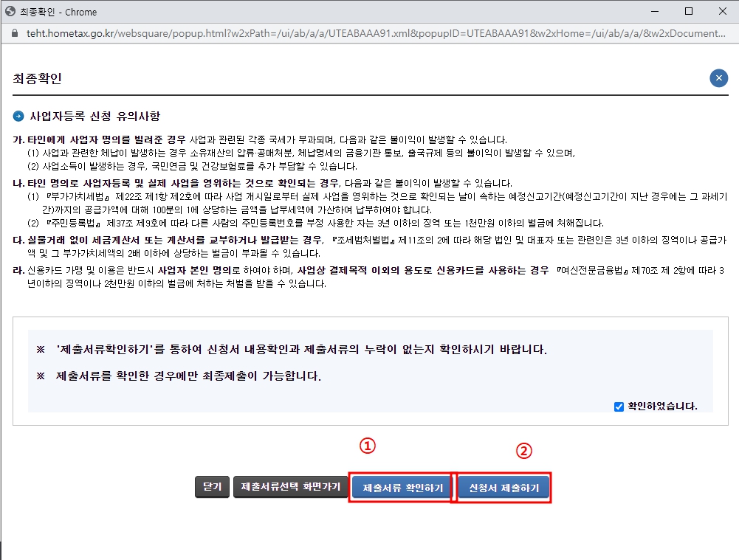This screenshot has height=560, width=739.
Task: Click 제출서류 확인하기 button
Action: (x=402, y=488)
